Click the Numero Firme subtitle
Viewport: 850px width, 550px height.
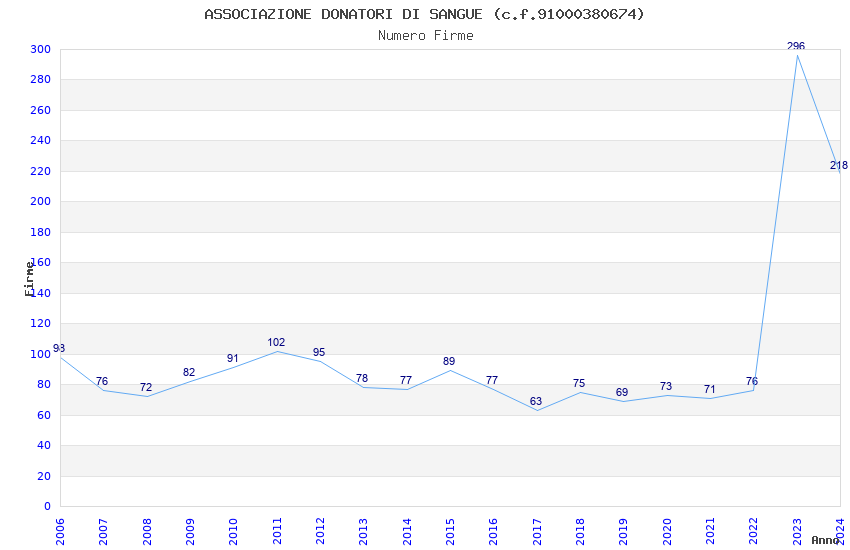tap(425, 35)
